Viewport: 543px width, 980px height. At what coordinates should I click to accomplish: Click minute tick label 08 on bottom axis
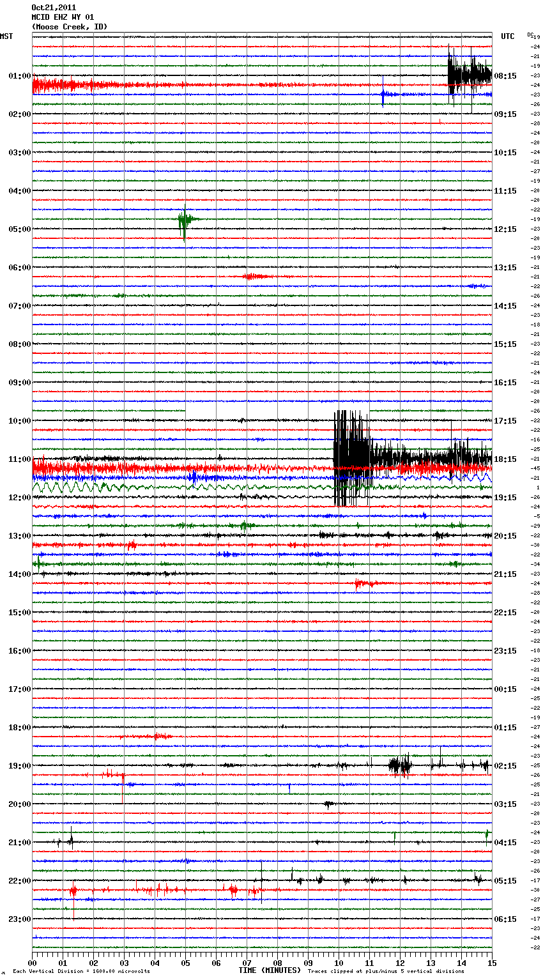coord(278,963)
